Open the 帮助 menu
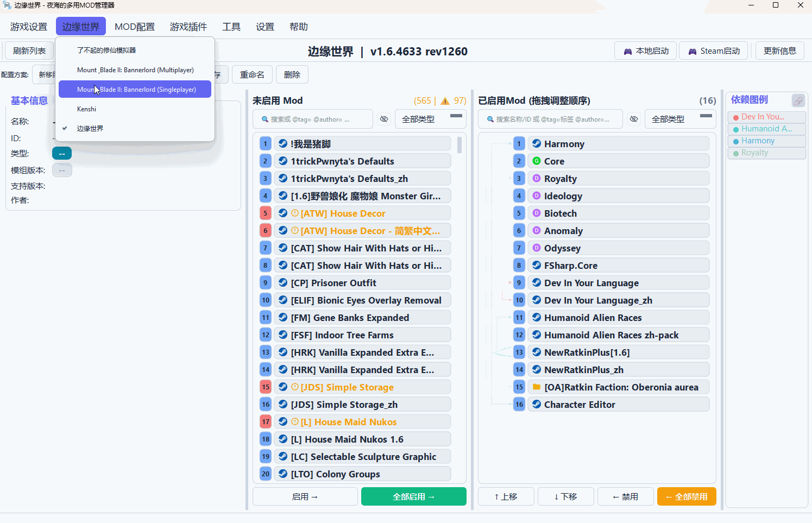 coord(298,26)
